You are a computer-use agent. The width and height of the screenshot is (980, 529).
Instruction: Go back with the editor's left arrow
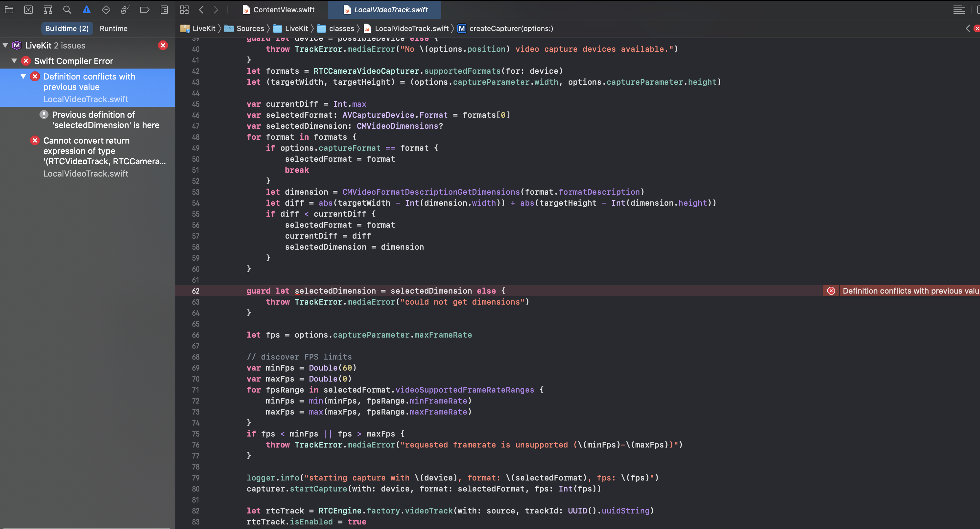201,9
